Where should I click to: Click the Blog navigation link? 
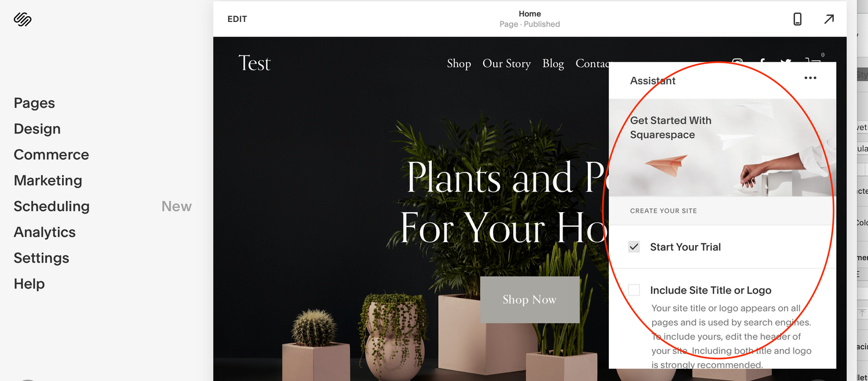[553, 64]
